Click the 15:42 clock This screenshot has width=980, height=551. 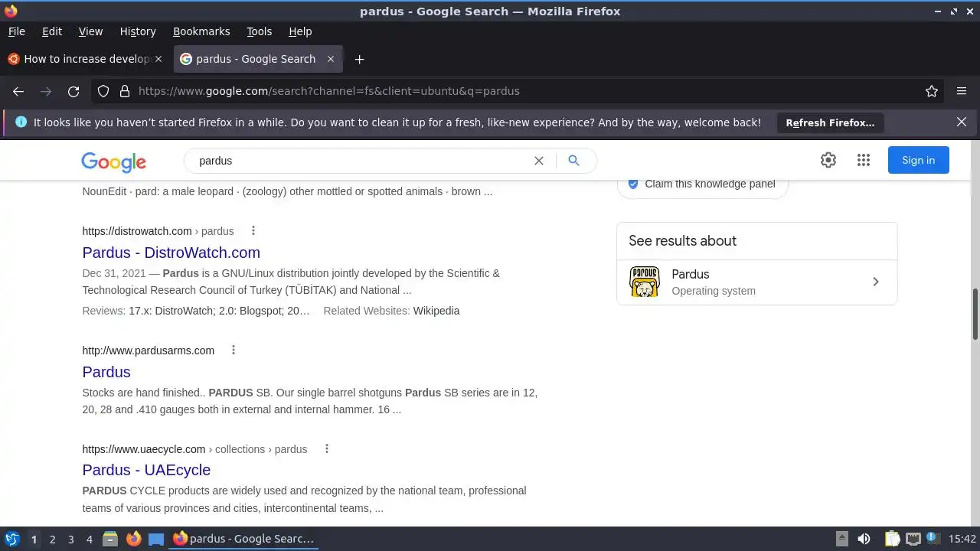click(x=962, y=539)
